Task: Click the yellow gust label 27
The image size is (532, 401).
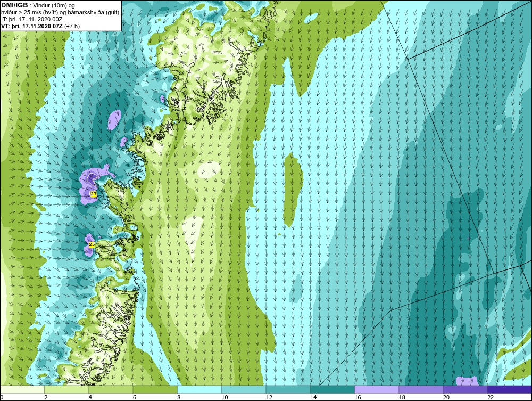Action: pos(94,194)
